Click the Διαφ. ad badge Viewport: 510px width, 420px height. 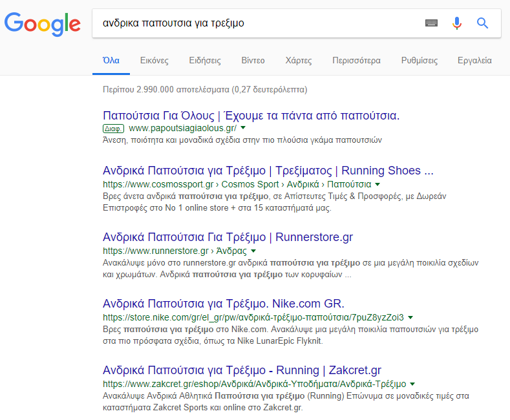(113, 129)
